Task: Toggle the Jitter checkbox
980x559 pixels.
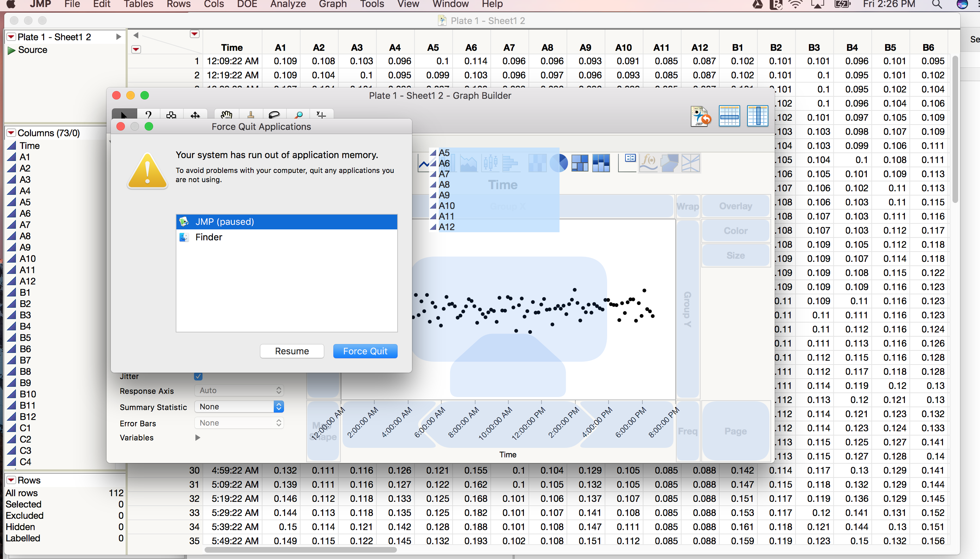Action: pyautogui.click(x=198, y=376)
